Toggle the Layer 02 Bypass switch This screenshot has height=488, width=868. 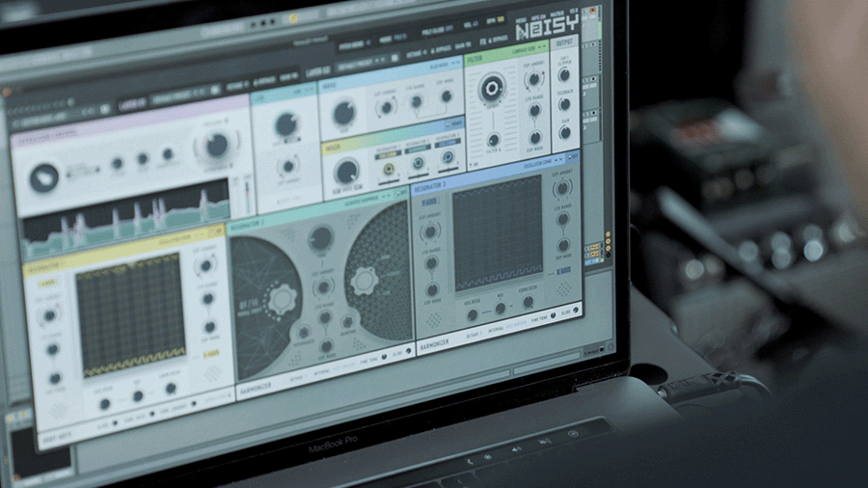441,50
